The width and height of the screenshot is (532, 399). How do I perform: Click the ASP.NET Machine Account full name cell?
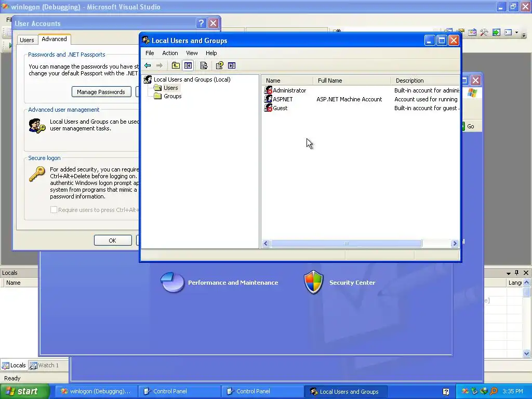pyautogui.click(x=349, y=99)
